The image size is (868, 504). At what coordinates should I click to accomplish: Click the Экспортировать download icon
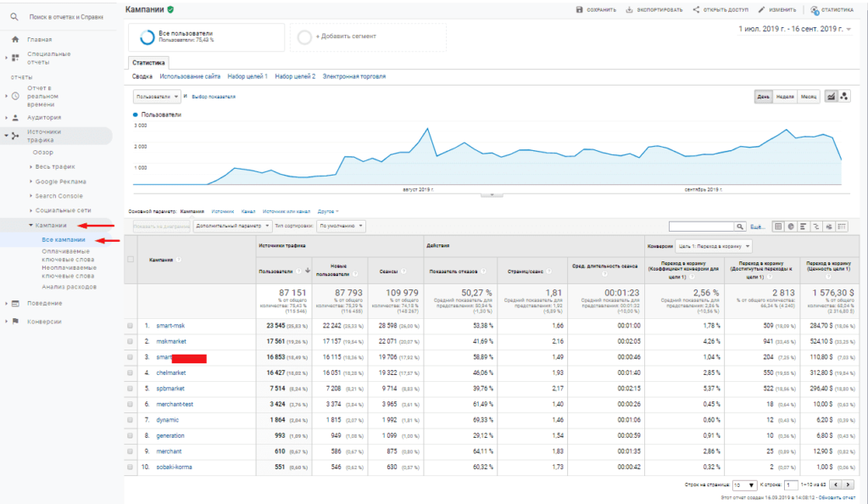(630, 10)
